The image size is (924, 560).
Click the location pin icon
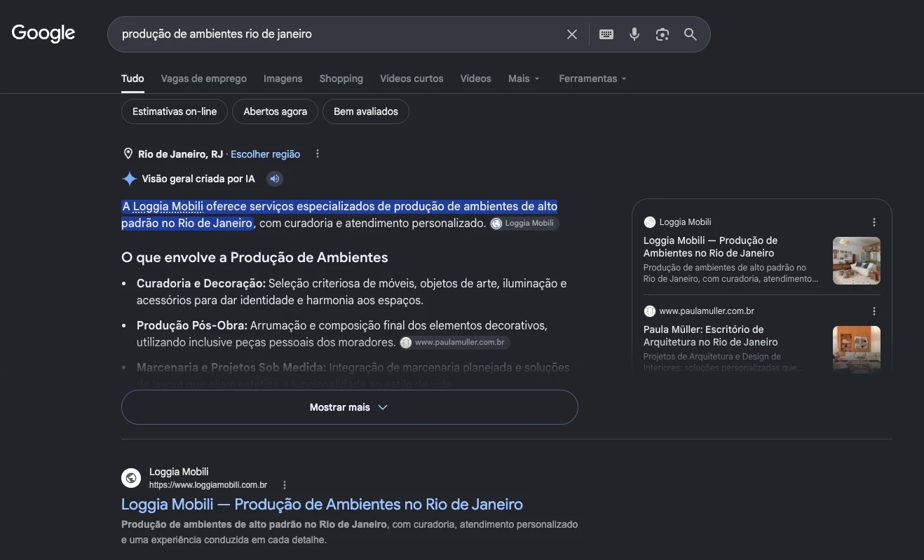128,154
